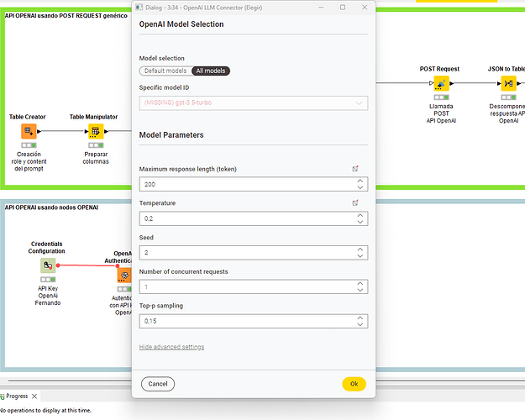Click status light under Table Creator node
This screenshot has height=420, width=525.
[x=29, y=145]
